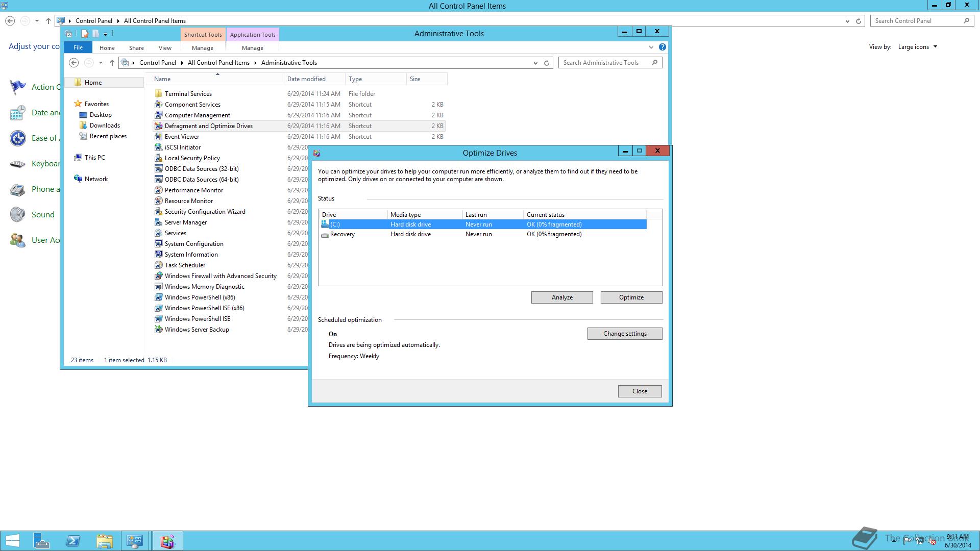
Task: Open the Sound link in Control Panel
Action: (43, 215)
